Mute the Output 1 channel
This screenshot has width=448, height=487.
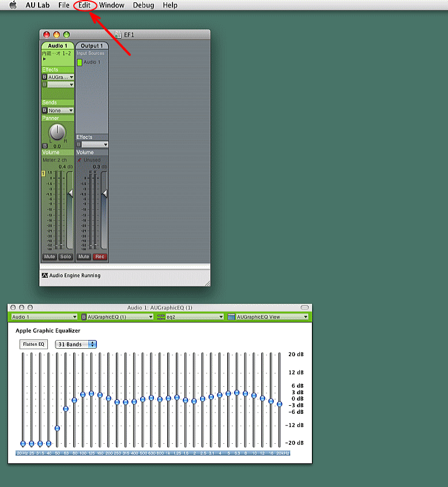point(84,256)
